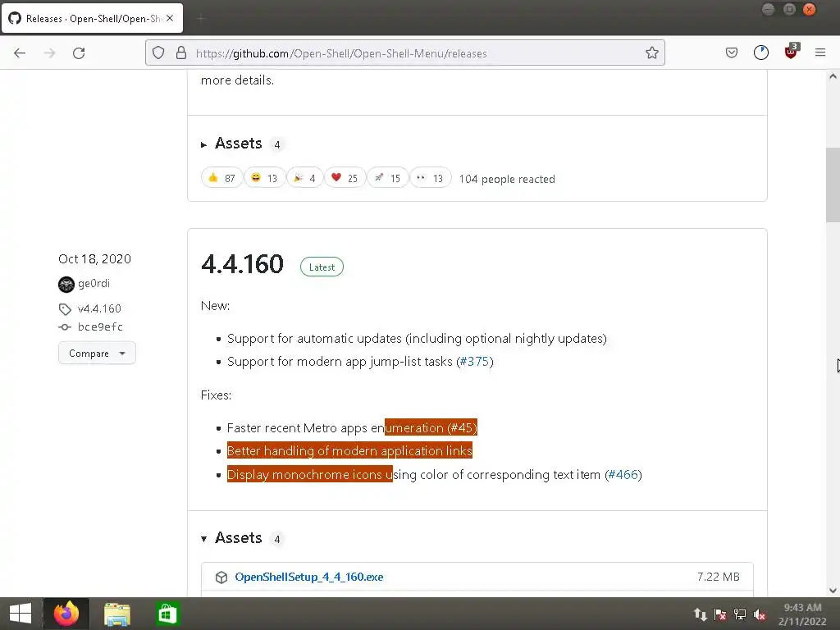
Task: Click the package icon beside OpenShellSetup
Action: click(221, 577)
